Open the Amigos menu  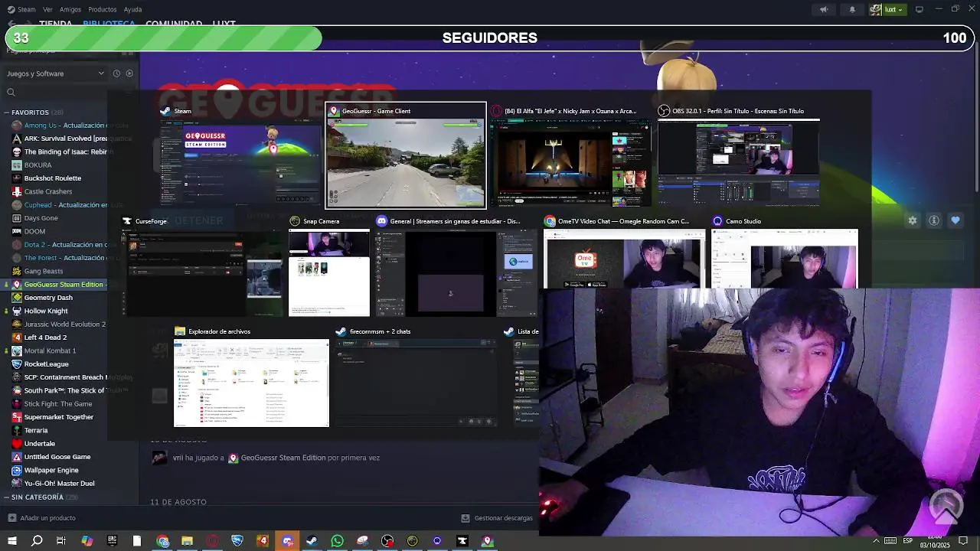(x=70, y=9)
